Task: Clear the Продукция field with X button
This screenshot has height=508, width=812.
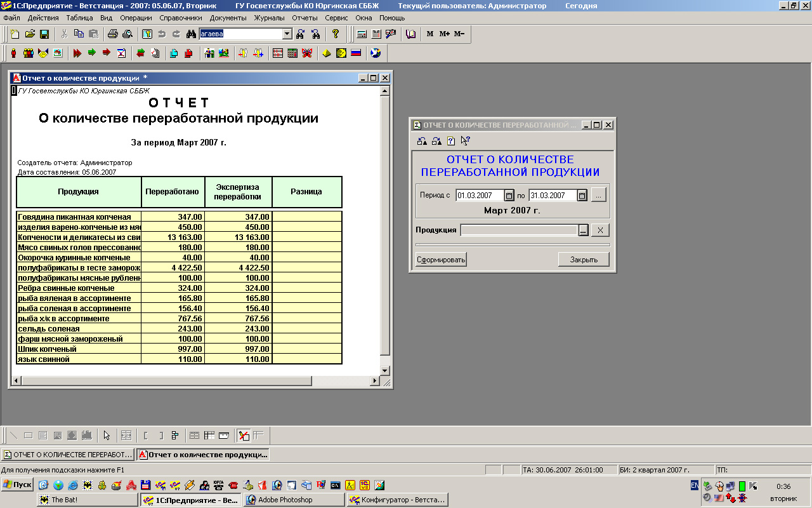Action: pyautogui.click(x=600, y=231)
